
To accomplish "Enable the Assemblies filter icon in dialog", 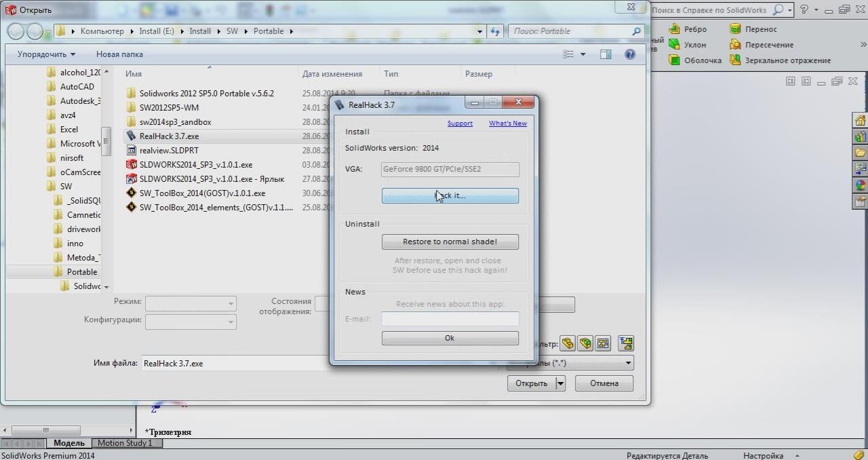I will (x=585, y=343).
